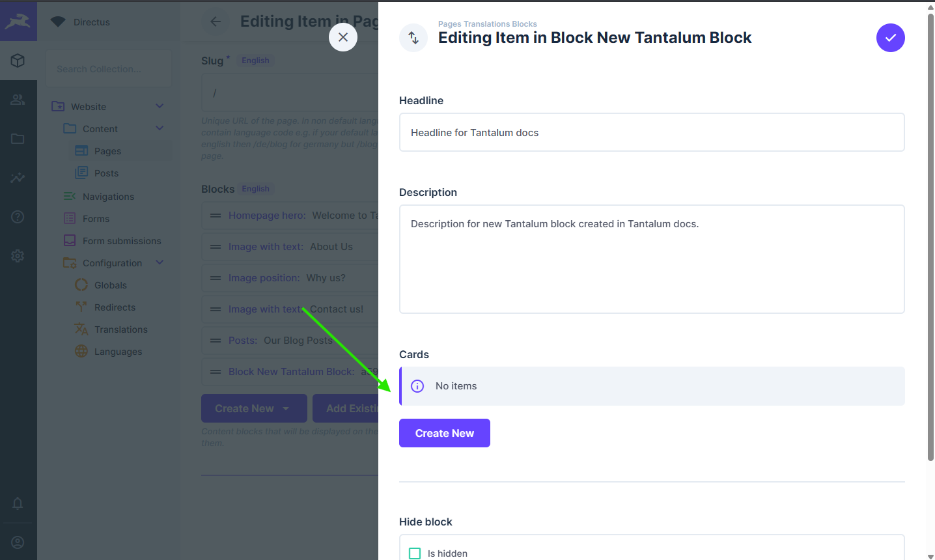
Task: Collapse the Content folder chevron
Action: [x=160, y=128]
